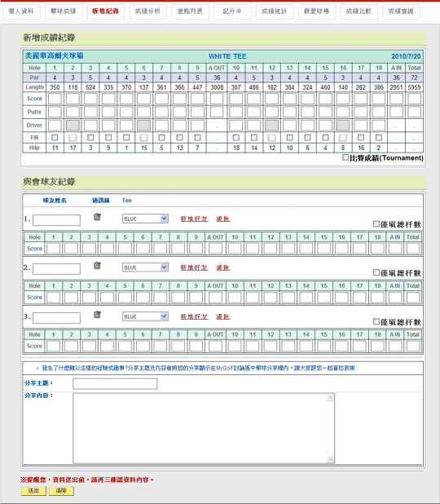This screenshot has width=440, height=504.
Task: Click WHITE TEE heading text
Action: (227, 56)
